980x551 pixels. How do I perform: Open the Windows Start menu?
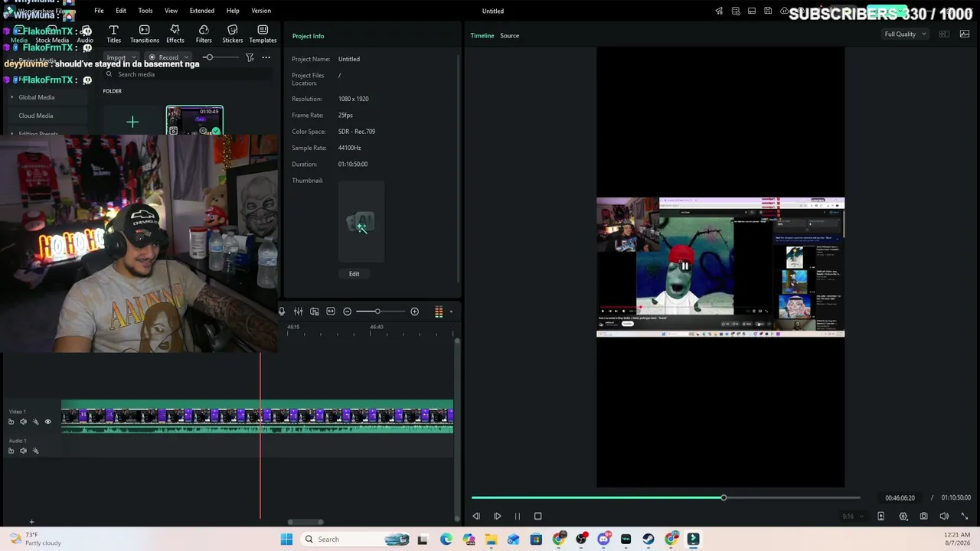click(x=286, y=540)
